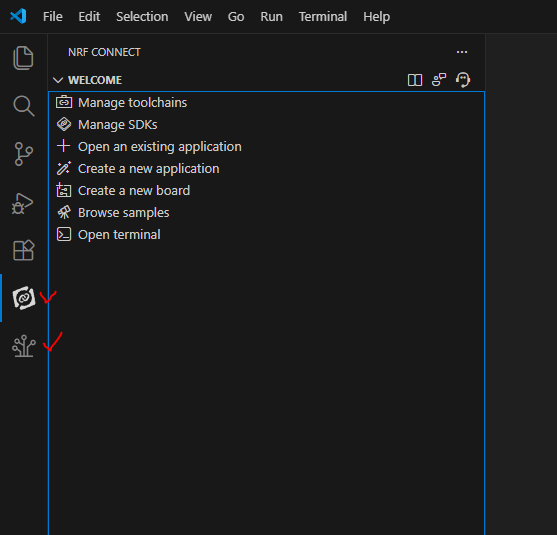
Task: Click the feedback icon in Welcome header
Action: coord(439,80)
